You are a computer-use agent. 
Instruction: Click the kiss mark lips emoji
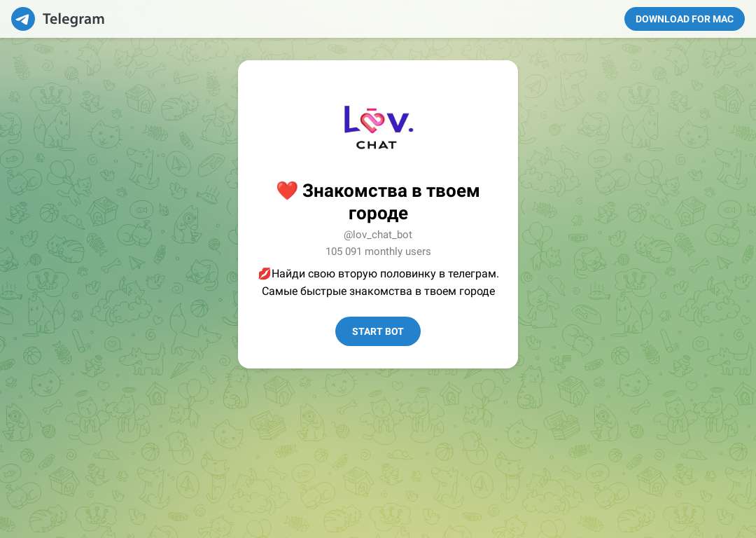[264, 274]
